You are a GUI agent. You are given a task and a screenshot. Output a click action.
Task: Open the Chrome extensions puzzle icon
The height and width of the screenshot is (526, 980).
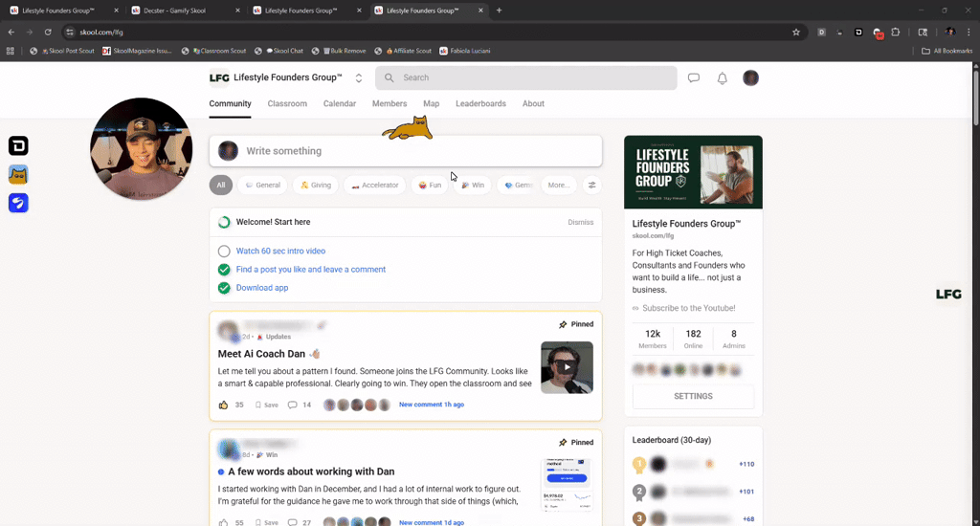(896, 32)
